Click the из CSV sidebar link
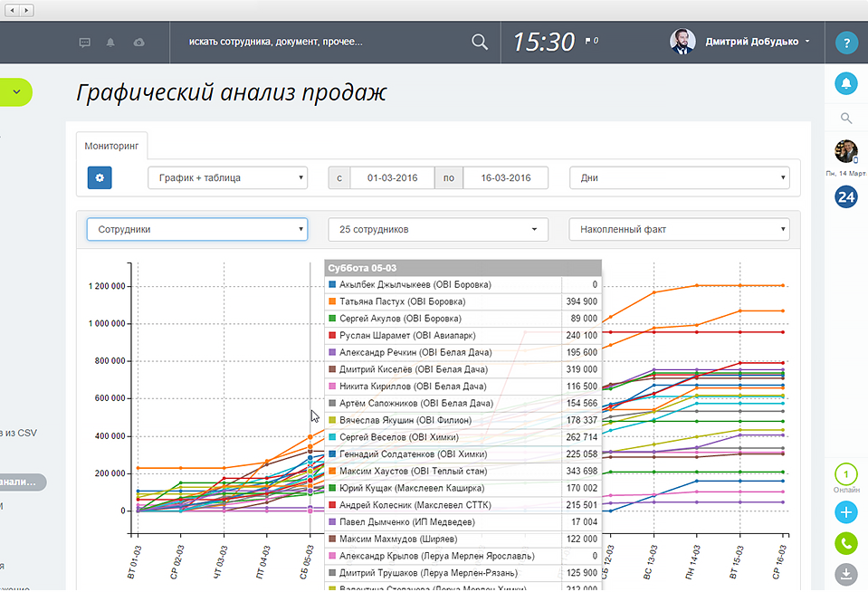This screenshot has height=592, width=868. (20, 433)
